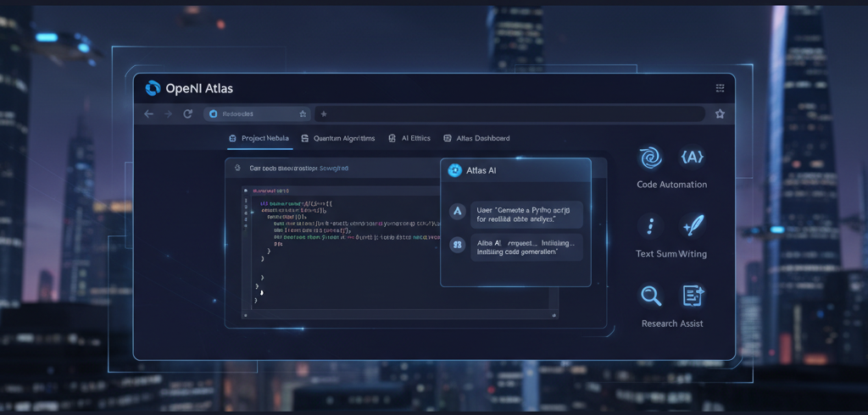Viewport: 868px width, 415px height.
Task: Click the quill pen Writing icon
Action: coord(692,226)
